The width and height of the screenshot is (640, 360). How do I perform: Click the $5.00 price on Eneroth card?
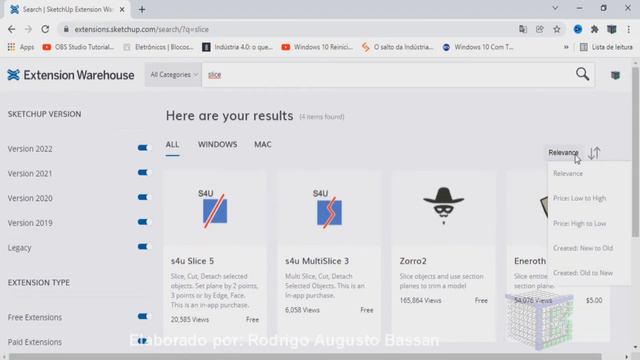point(594,300)
